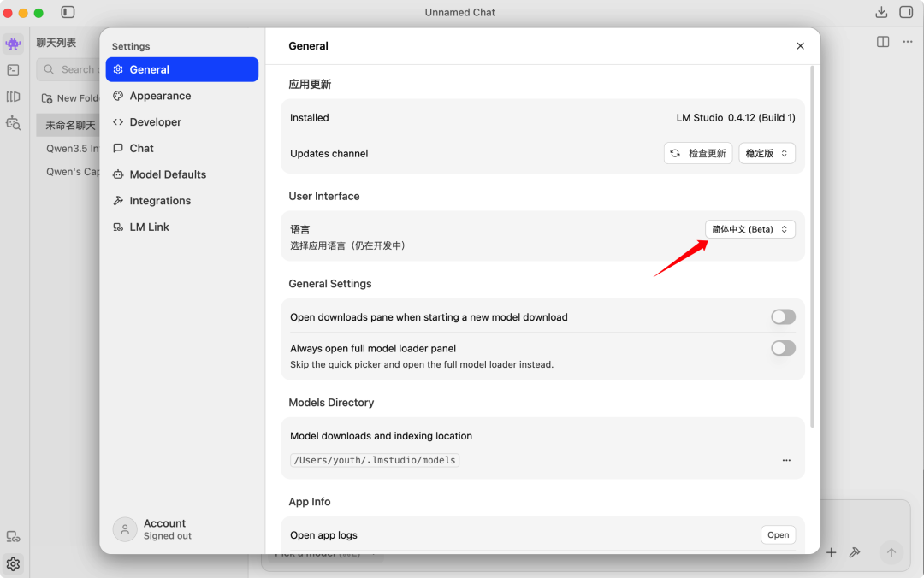Screen dimensions: 924x578
Task: Toggle the left sidebar panel icon in title bar
Action: 68,12
